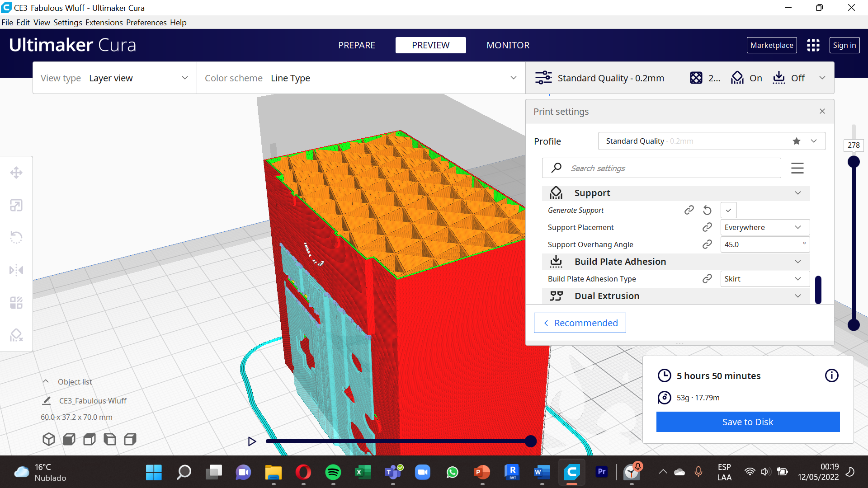Open the application switcher grid icon
The width and height of the screenshot is (868, 488).
coord(813,45)
